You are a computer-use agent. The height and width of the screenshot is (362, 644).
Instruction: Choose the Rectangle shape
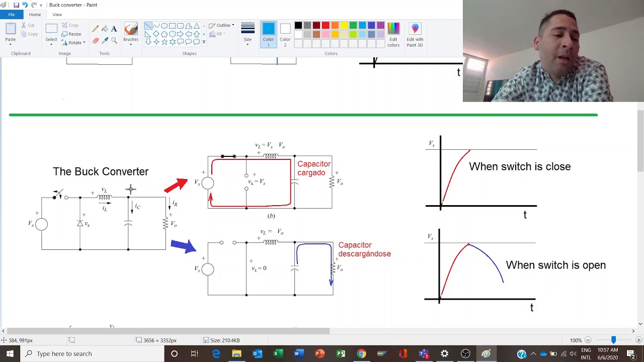coord(172,26)
